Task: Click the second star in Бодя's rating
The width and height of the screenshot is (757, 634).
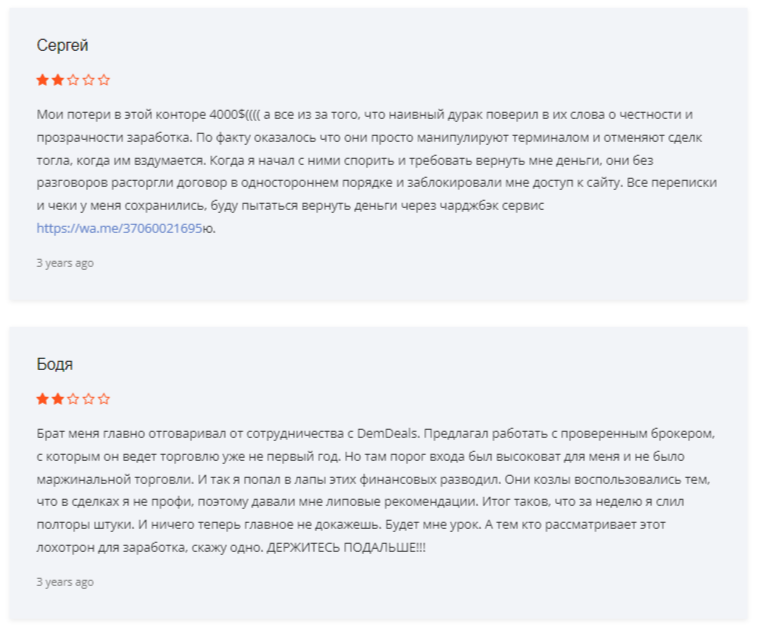Action: pyautogui.click(x=58, y=399)
